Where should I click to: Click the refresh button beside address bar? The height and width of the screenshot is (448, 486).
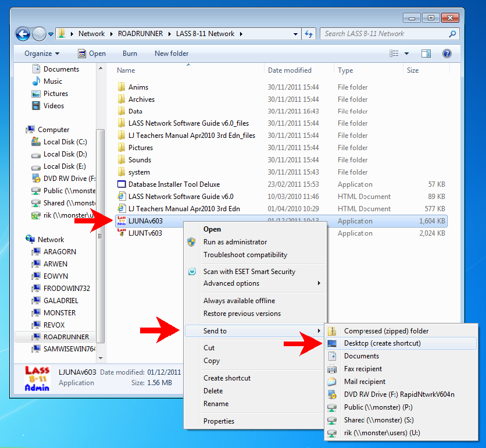tap(309, 34)
